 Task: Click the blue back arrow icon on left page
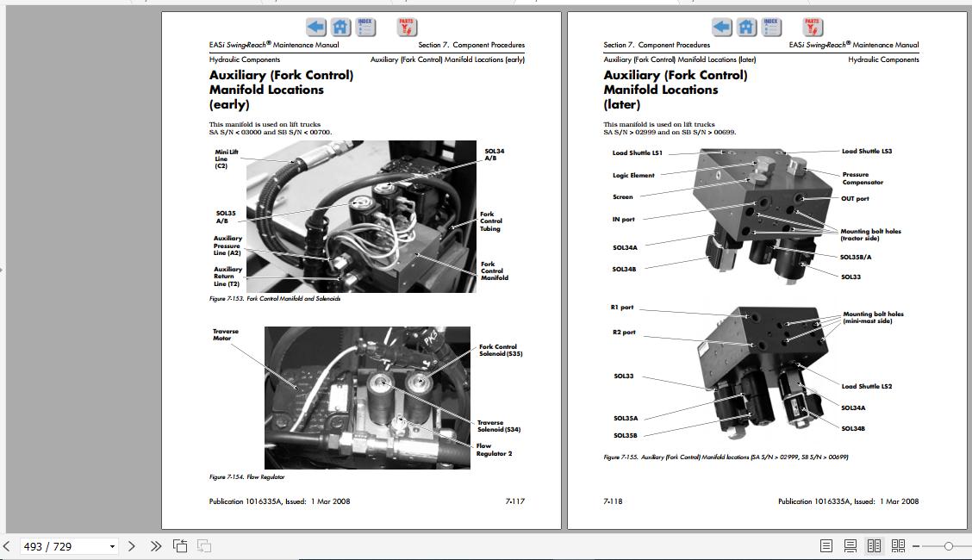tap(317, 27)
